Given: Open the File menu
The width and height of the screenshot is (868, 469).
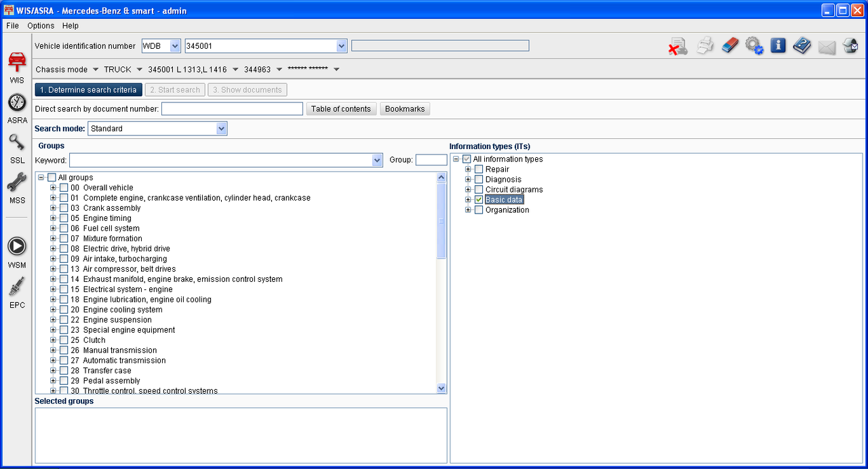Looking at the screenshot, I should pos(12,26).
